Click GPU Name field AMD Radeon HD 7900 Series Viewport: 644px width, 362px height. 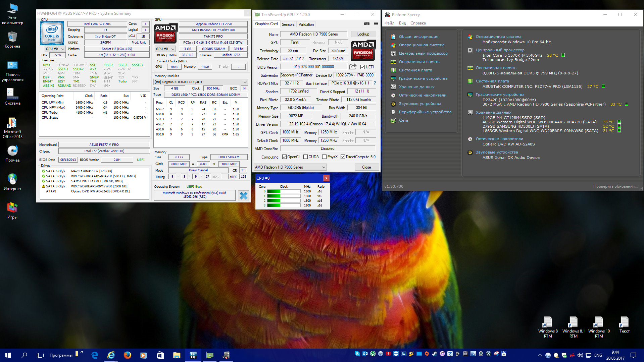(x=313, y=34)
